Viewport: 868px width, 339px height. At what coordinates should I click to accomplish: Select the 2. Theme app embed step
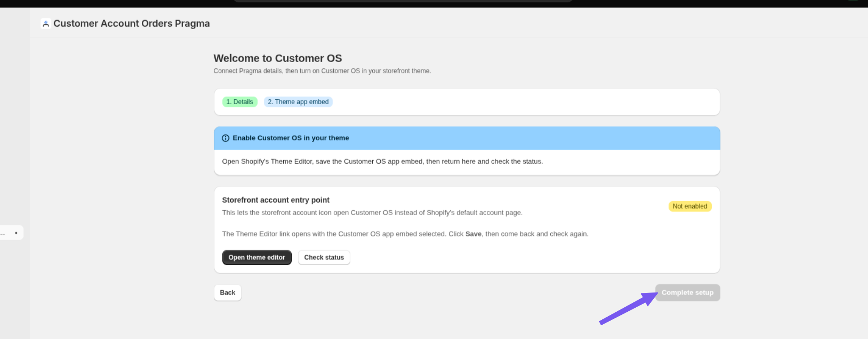pyautogui.click(x=298, y=102)
